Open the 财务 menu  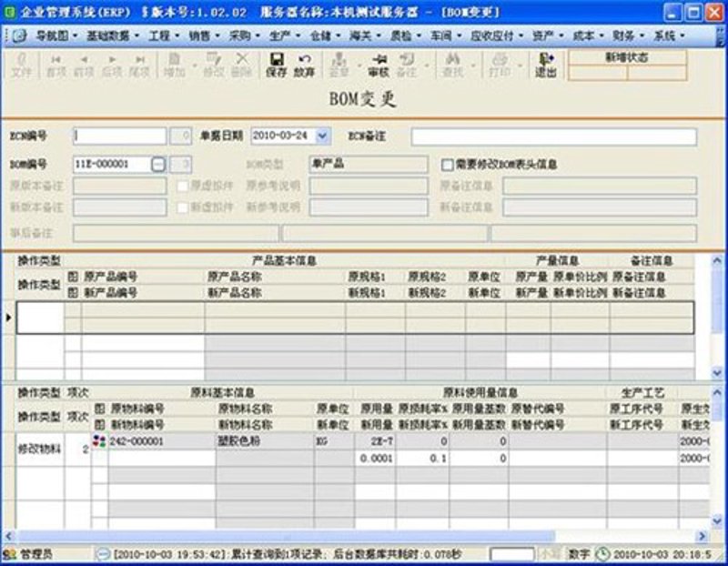[x=629, y=35]
